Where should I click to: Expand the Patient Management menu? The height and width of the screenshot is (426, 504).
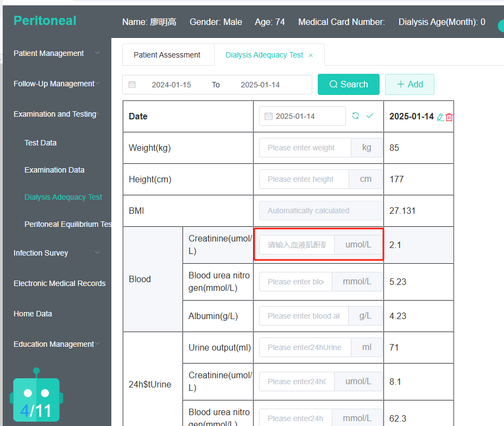click(56, 53)
